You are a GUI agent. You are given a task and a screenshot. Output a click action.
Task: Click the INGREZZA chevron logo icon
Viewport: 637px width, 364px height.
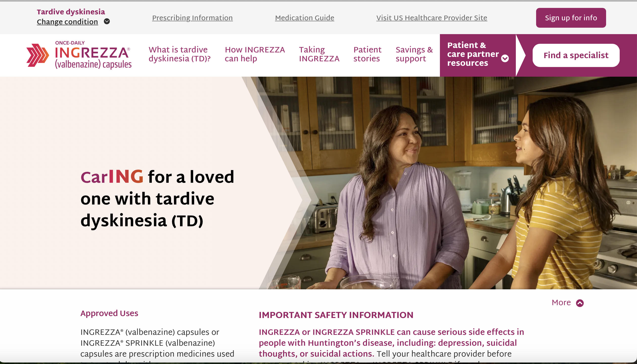(38, 55)
